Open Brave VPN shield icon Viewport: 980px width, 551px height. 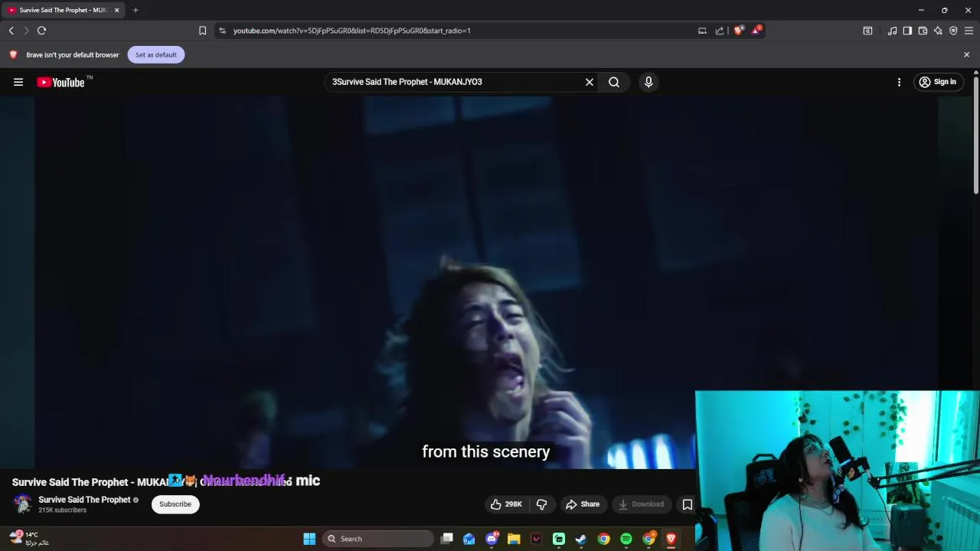point(953,31)
